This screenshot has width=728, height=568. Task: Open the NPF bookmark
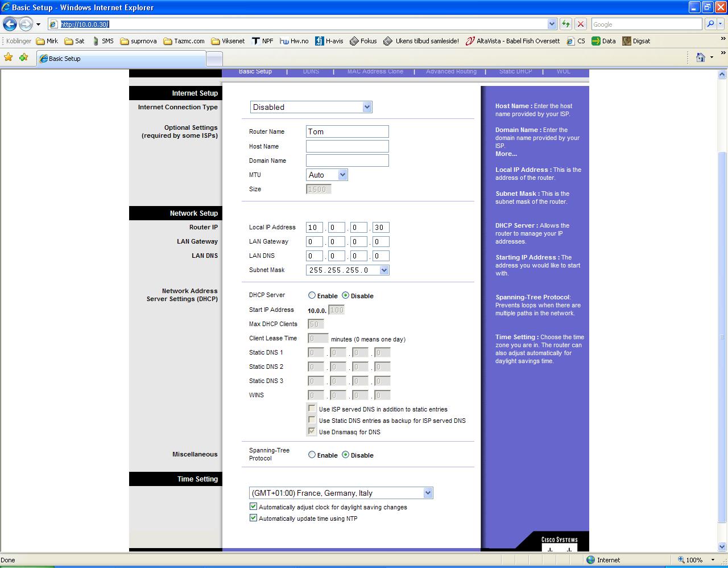pyautogui.click(x=262, y=41)
